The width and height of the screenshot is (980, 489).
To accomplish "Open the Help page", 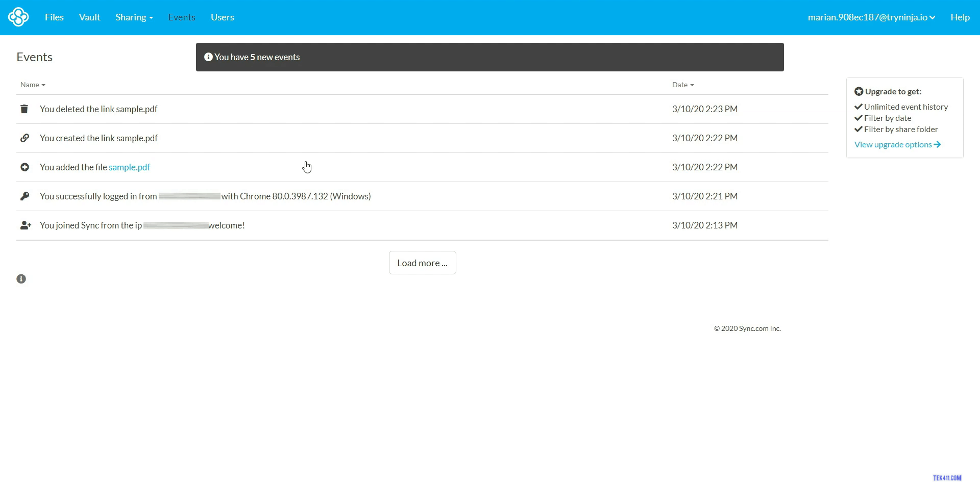I will [x=960, y=17].
